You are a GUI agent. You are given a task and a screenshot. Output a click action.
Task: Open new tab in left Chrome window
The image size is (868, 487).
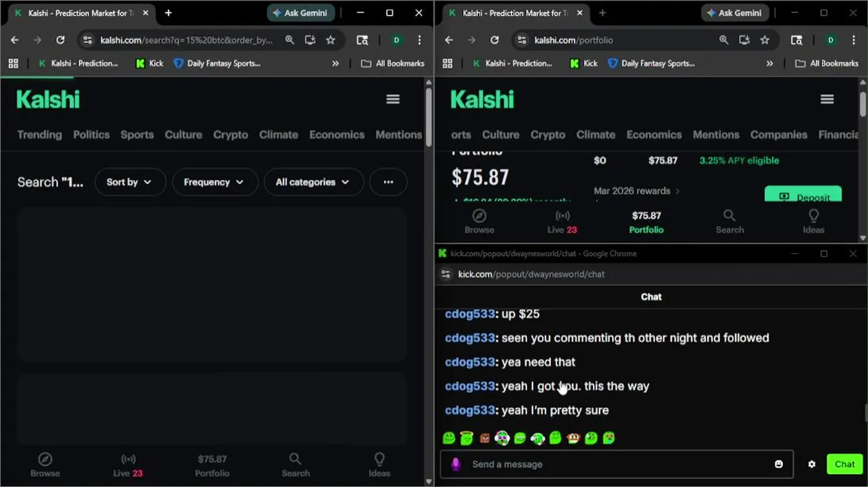click(x=168, y=13)
